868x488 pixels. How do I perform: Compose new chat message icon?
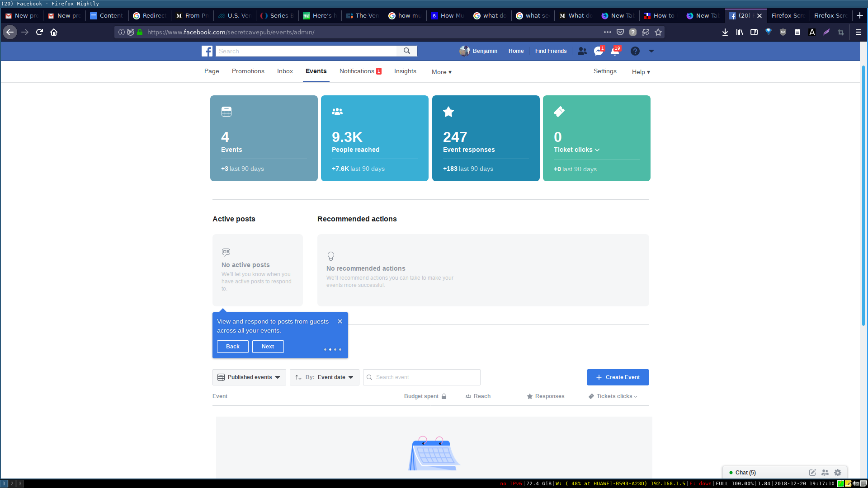tap(812, 473)
